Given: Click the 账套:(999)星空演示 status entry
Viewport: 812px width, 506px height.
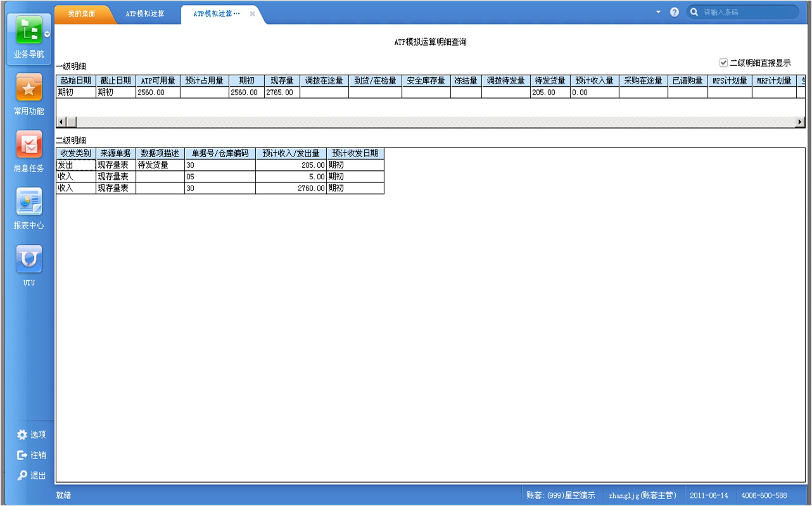Looking at the screenshot, I should pyautogui.click(x=561, y=495).
